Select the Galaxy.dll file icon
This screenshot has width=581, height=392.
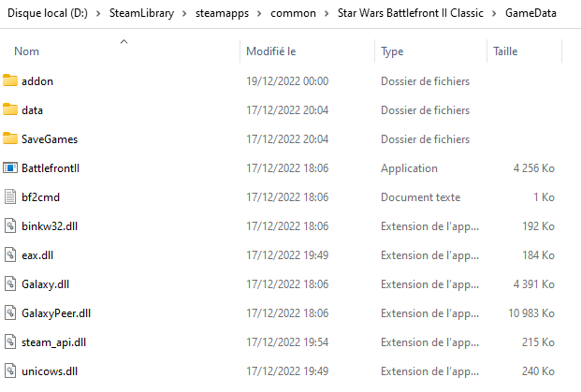coord(10,284)
